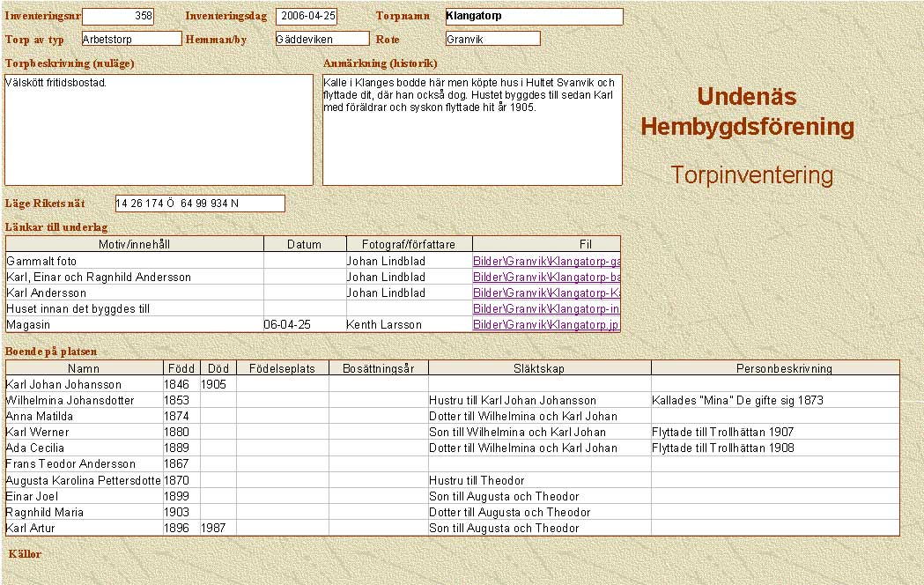This screenshot has height=585, width=924.
Task: Select the Läge Rikets nät coordinates field
Action: (x=200, y=204)
